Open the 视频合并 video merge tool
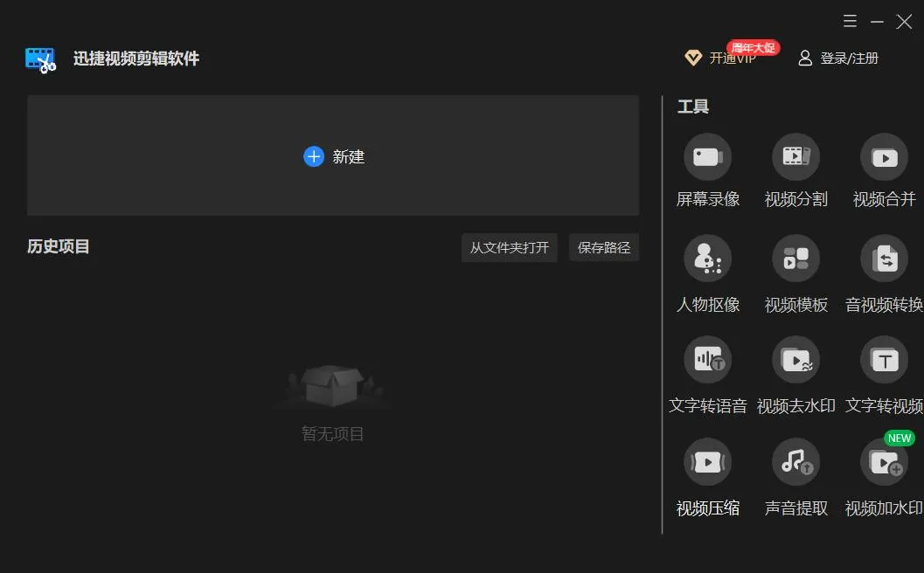The width and height of the screenshot is (924, 573). coord(884,156)
